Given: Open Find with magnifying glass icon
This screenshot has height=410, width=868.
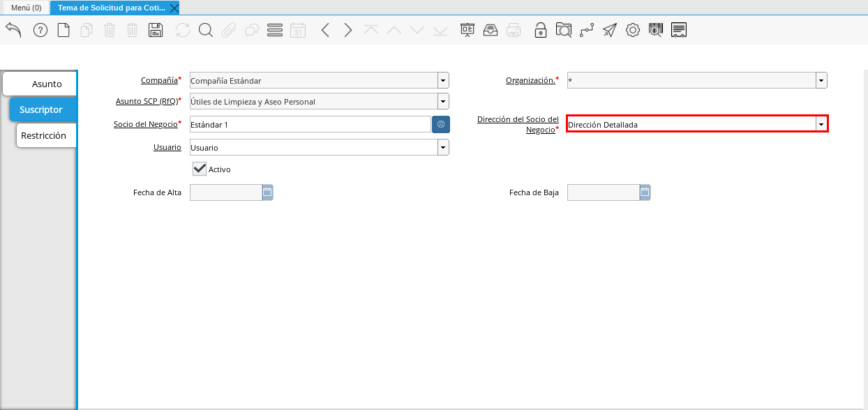Looking at the screenshot, I should [206, 30].
